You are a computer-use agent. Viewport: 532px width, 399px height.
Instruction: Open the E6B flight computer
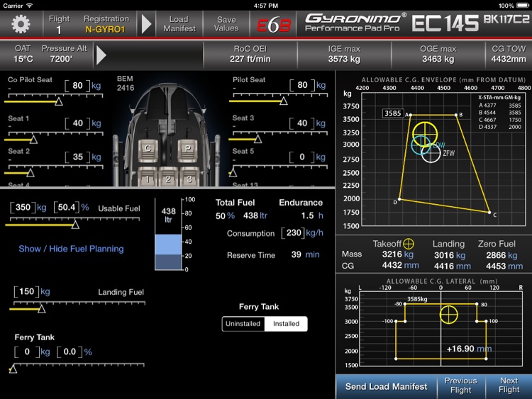click(274, 24)
